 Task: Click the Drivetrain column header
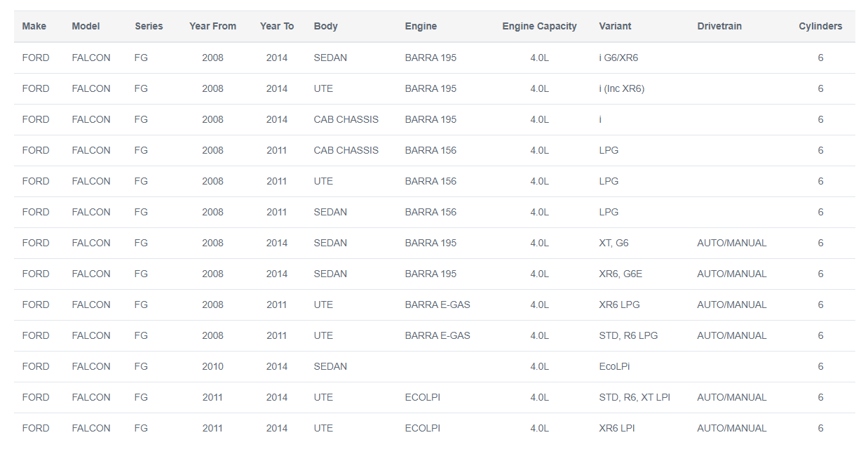[x=719, y=26]
